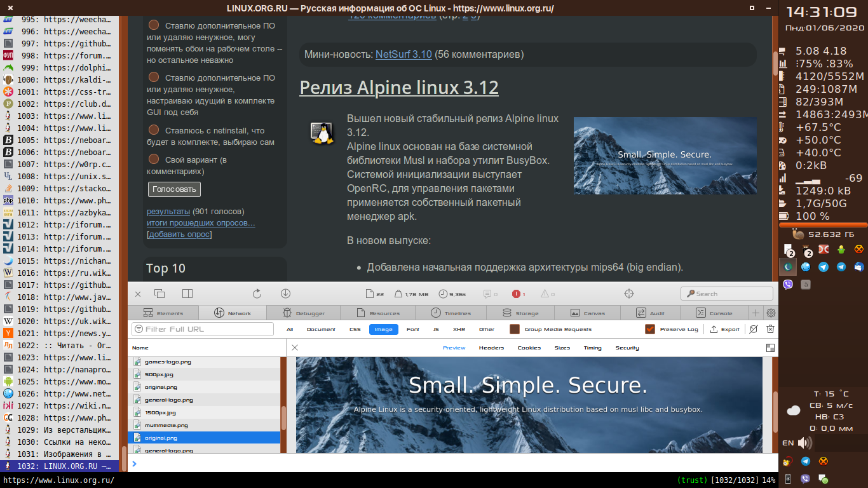Toggle the disable resource caches icon
The height and width of the screenshot is (488, 868).
coord(754,329)
